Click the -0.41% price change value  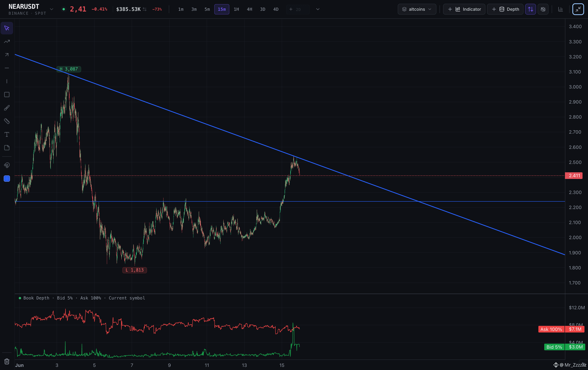99,9
